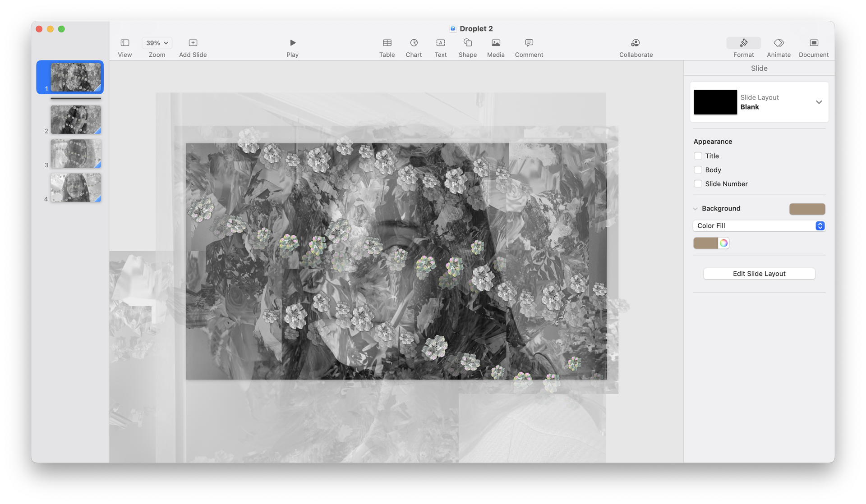Viewport: 866px width, 504px height.
Task: Open the 39% zoom dropdown
Action: point(157,43)
